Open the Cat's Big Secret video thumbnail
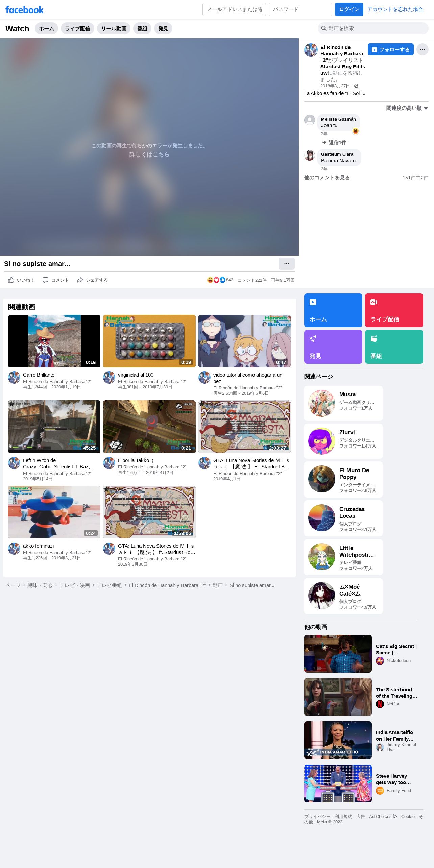The image size is (434, 868). [338, 654]
